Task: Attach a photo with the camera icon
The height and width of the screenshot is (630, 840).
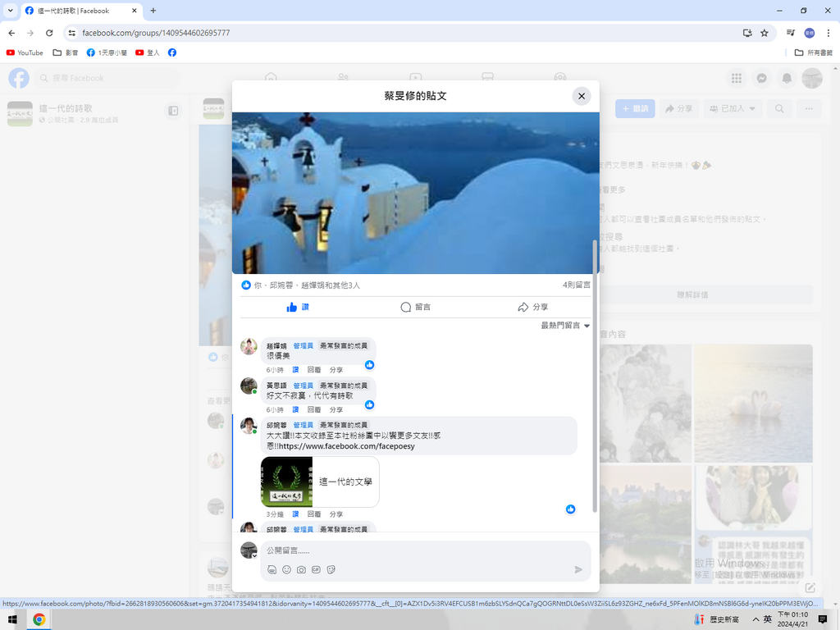Action: click(x=301, y=569)
